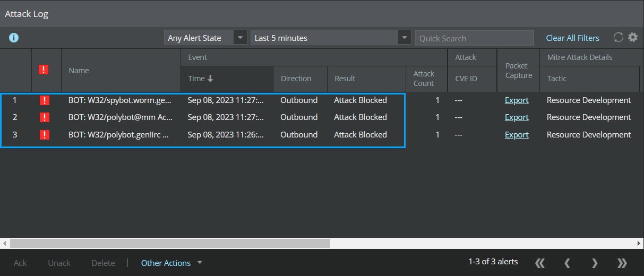Click the Delete button

[x=103, y=263]
